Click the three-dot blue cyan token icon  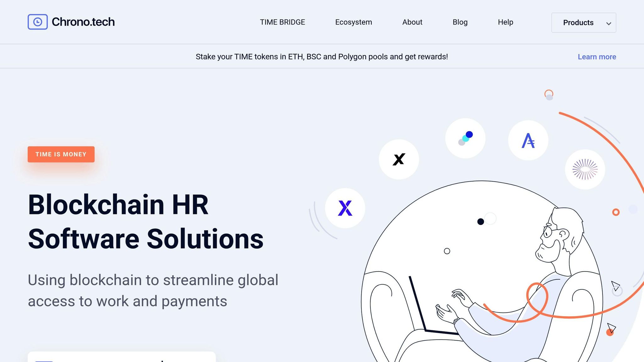[x=465, y=138]
